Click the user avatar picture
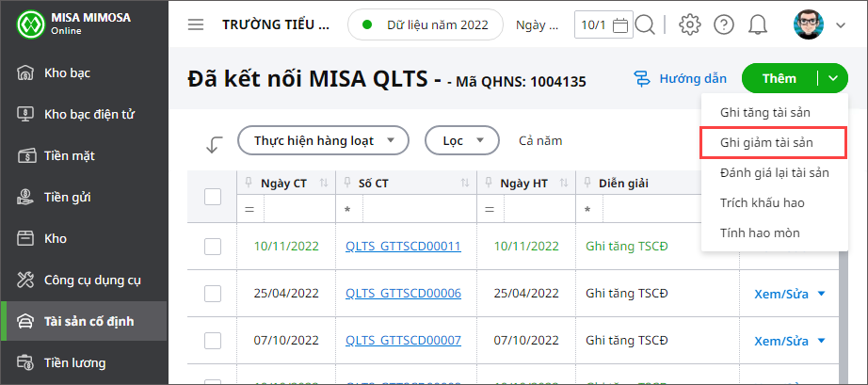This screenshot has height=385, width=868. click(x=809, y=24)
